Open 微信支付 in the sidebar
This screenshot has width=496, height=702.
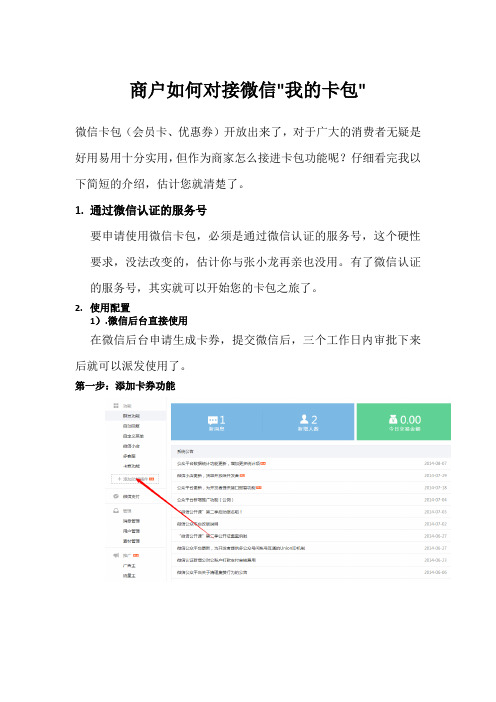click(x=131, y=497)
